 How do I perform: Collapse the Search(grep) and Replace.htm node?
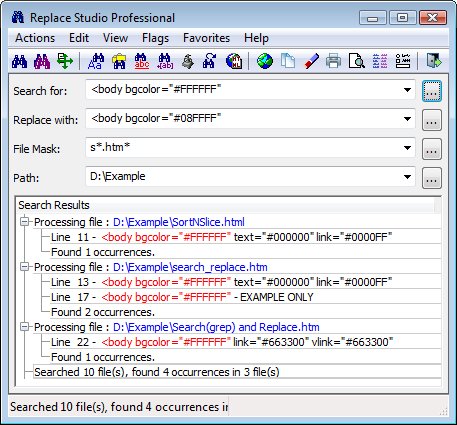point(24,327)
